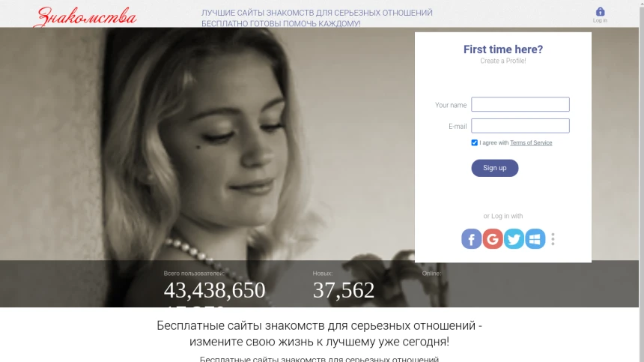644x362 pixels.
Task: Open the Terms of Service link
Action: 531,142
